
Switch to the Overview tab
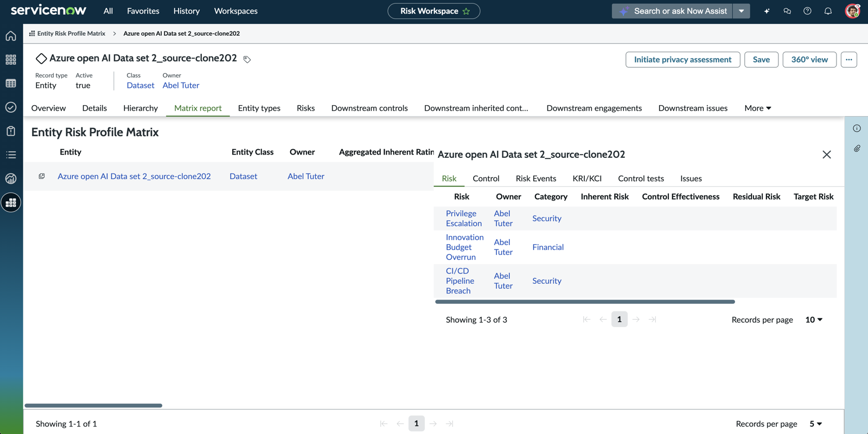pyautogui.click(x=48, y=108)
